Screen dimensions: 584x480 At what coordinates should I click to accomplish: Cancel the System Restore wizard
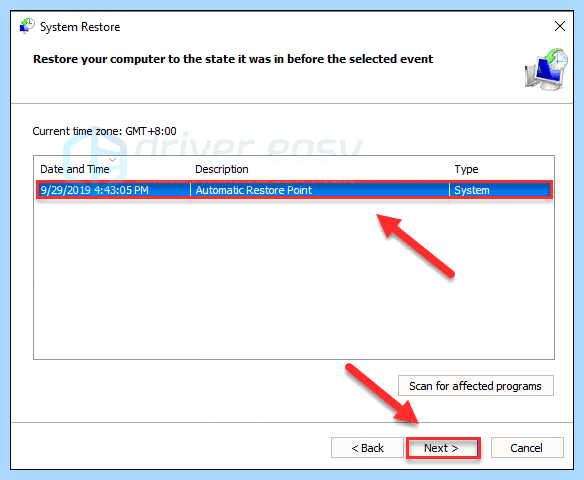(x=527, y=448)
